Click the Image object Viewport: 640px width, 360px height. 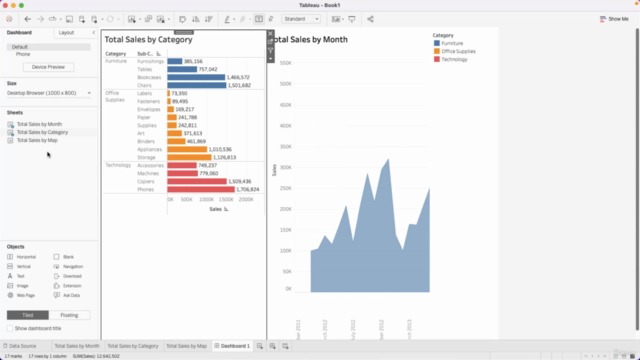coord(18,286)
